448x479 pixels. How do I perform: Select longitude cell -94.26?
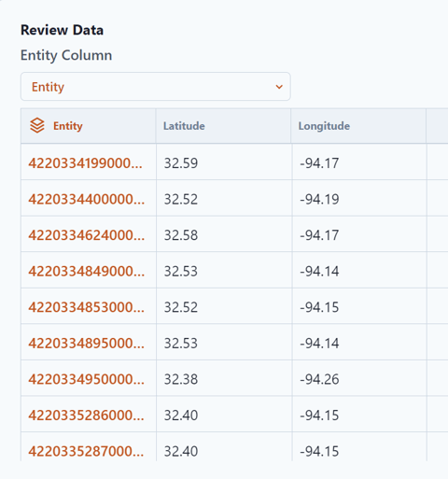click(319, 379)
